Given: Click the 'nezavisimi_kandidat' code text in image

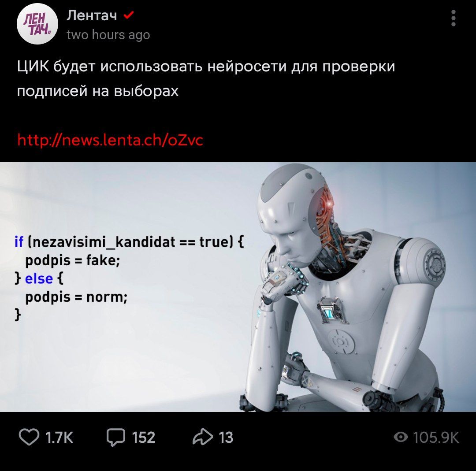Looking at the screenshot, I should coord(103,242).
